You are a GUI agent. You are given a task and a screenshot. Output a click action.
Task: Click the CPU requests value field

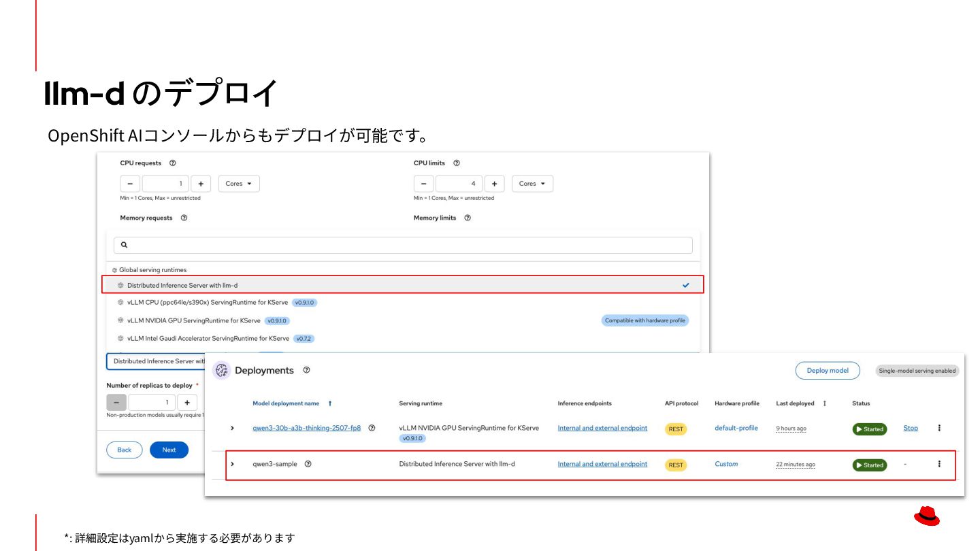[165, 184]
